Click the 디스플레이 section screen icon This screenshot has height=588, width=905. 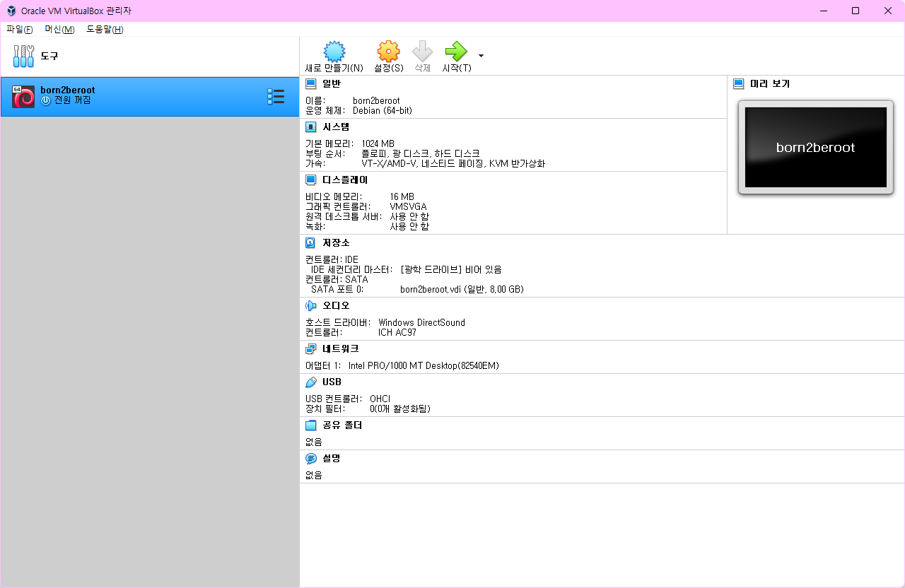[310, 180]
